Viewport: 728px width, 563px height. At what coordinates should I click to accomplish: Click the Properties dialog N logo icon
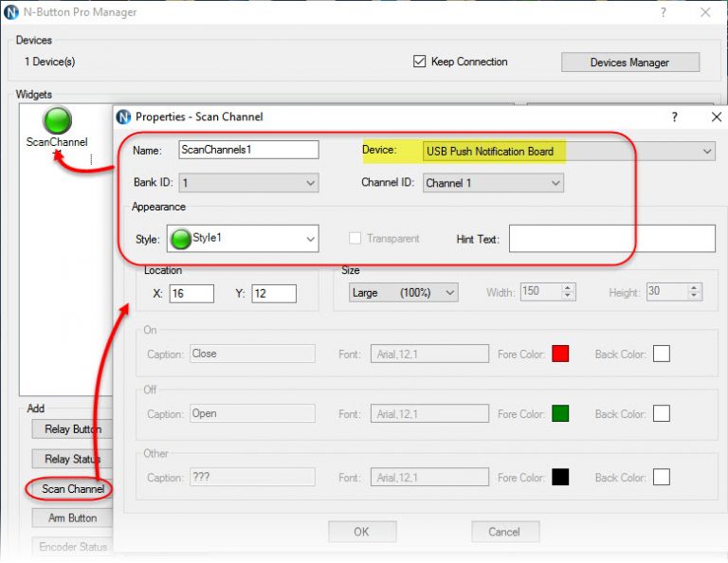click(123, 117)
